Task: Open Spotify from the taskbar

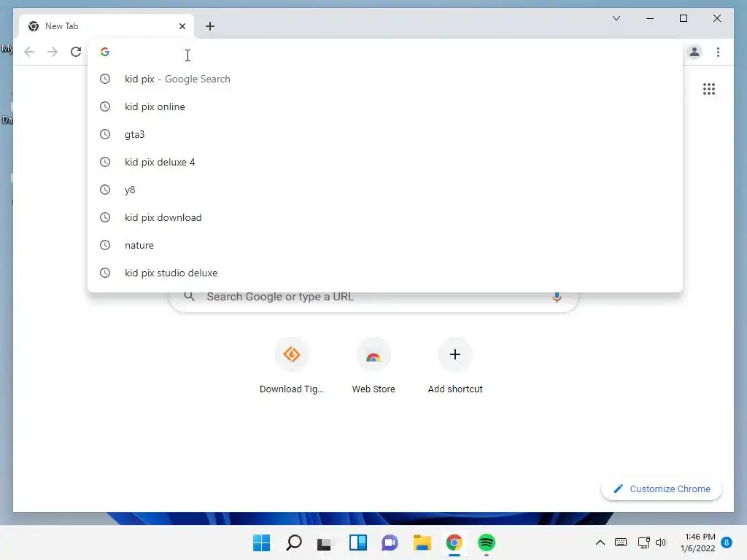Action: 487,542
